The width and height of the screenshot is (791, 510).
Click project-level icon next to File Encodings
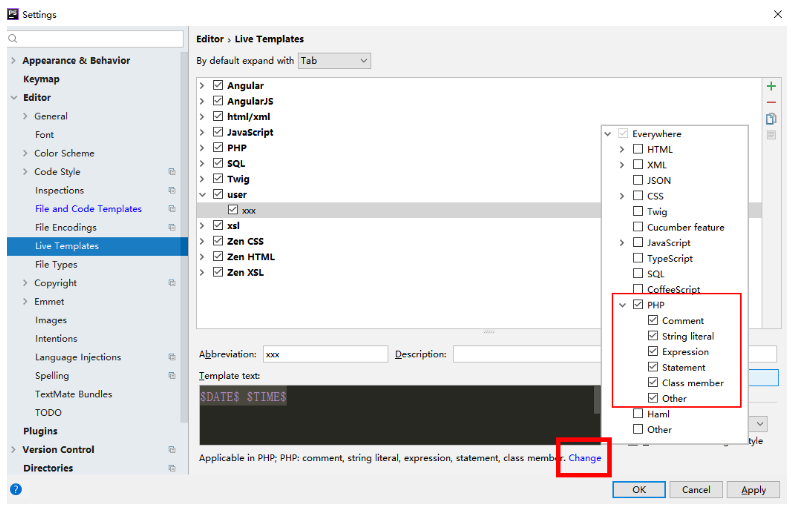tap(172, 228)
